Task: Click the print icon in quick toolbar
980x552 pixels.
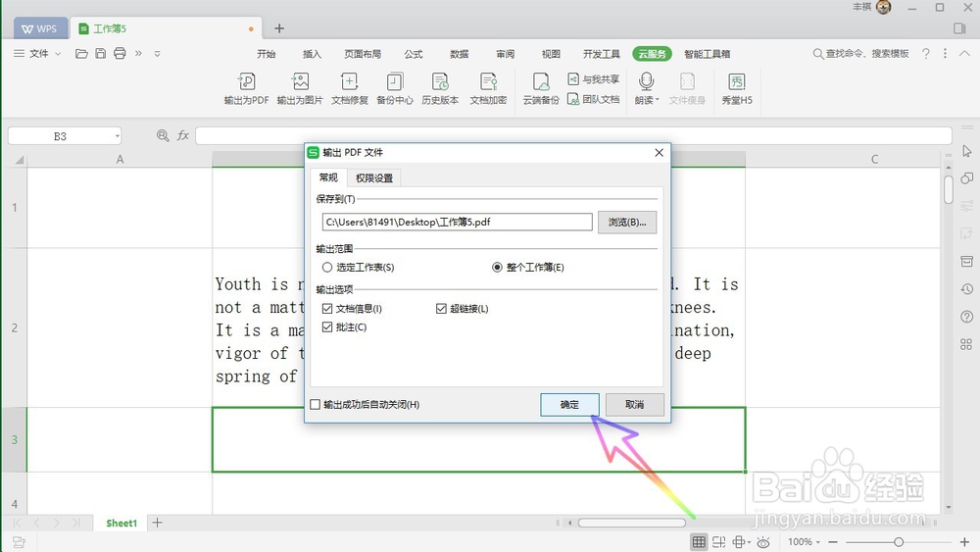Action: (x=120, y=54)
